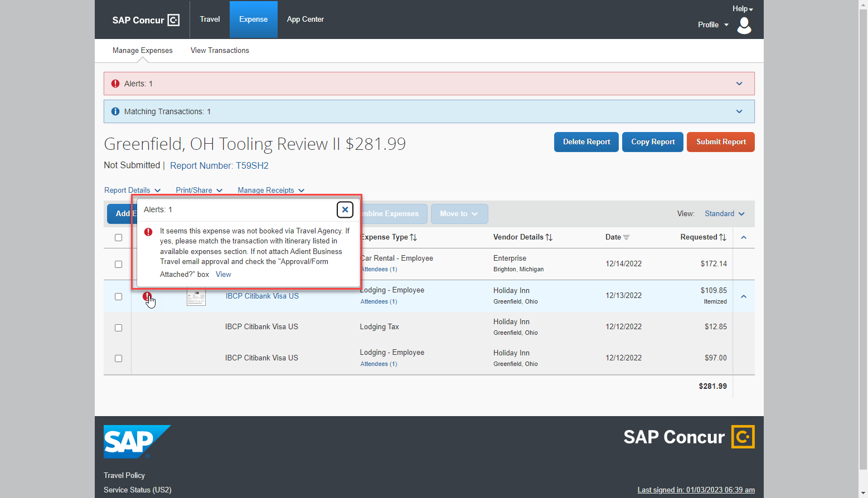Open Attendees (1) under Car Rental

(379, 270)
